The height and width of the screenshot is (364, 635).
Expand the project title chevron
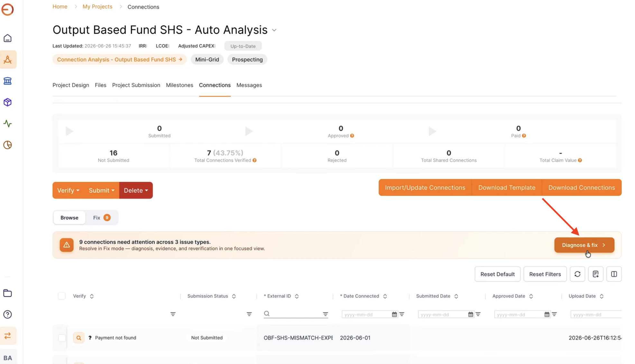(274, 30)
